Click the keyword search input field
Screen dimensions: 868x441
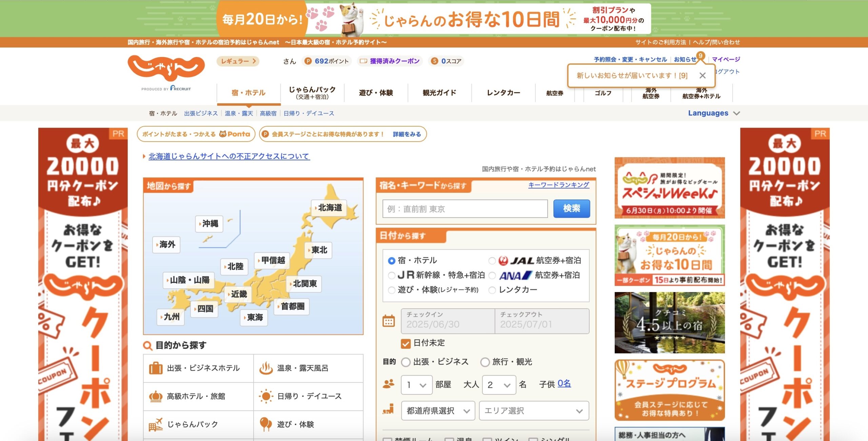tap(465, 209)
